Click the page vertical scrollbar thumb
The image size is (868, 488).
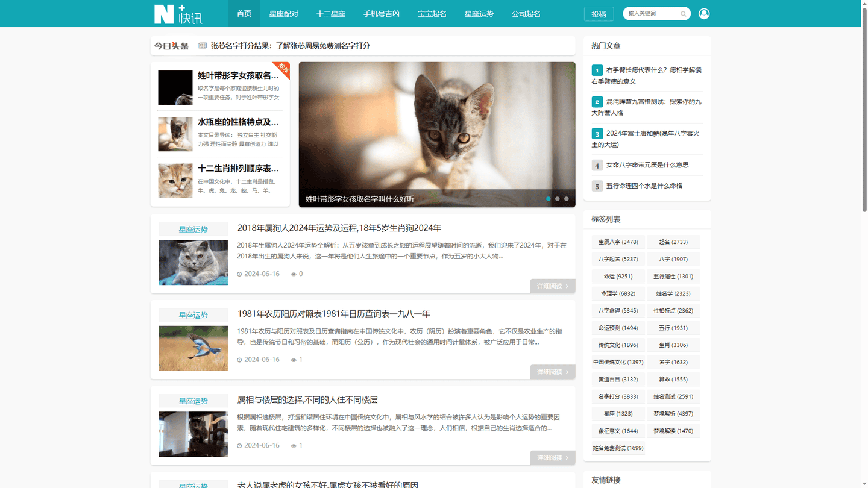[x=864, y=110]
